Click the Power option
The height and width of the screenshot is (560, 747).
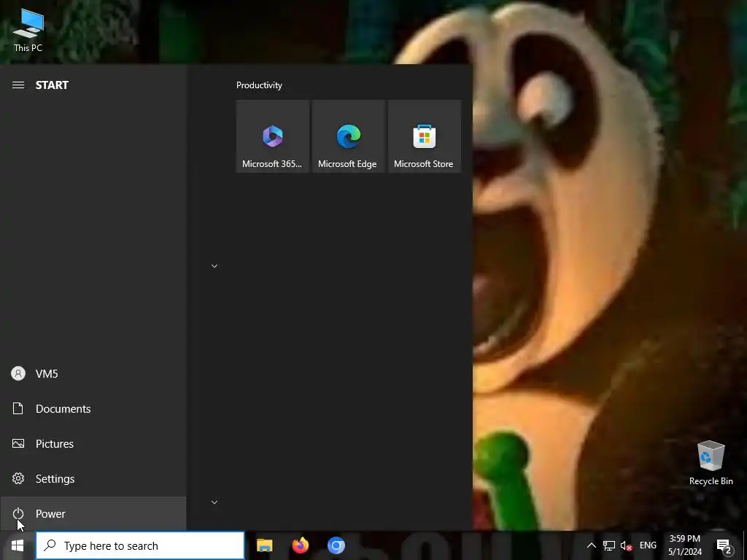(93, 514)
